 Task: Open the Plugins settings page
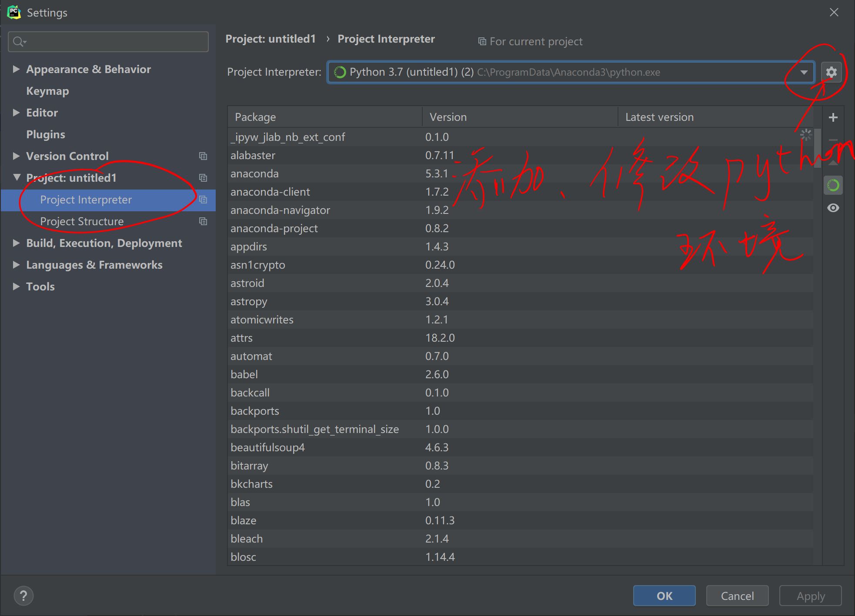(45, 134)
